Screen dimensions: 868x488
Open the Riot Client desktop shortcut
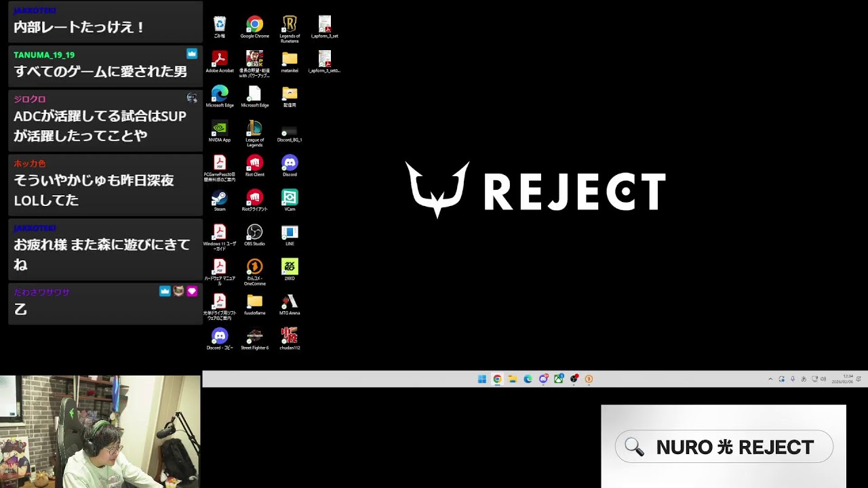coord(255,166)
